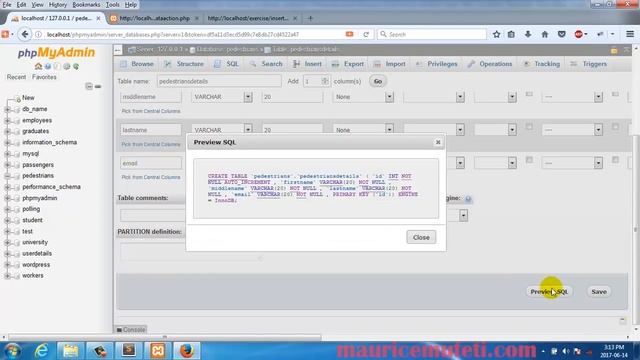Image resolution: width=640 pixels, height=360 pixels.
Task: Click the Close button in Preview SQL dialog
Action: click(x=421, y=237)
